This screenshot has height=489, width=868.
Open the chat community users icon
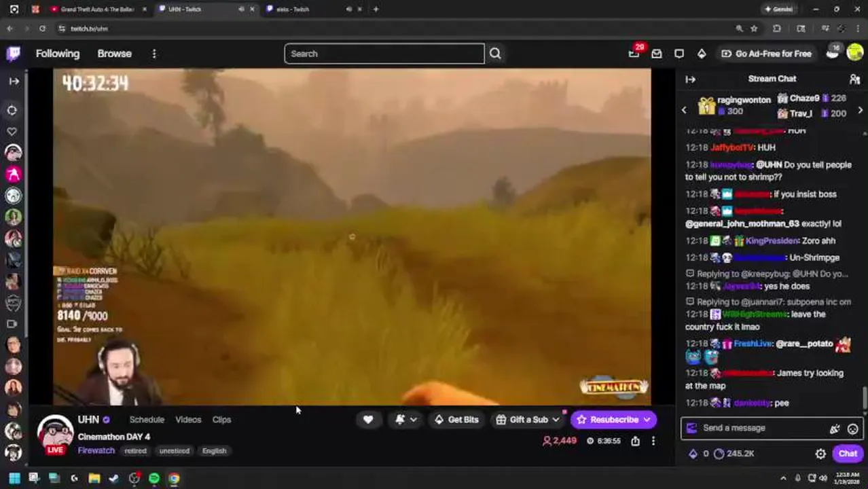[854, 79]
